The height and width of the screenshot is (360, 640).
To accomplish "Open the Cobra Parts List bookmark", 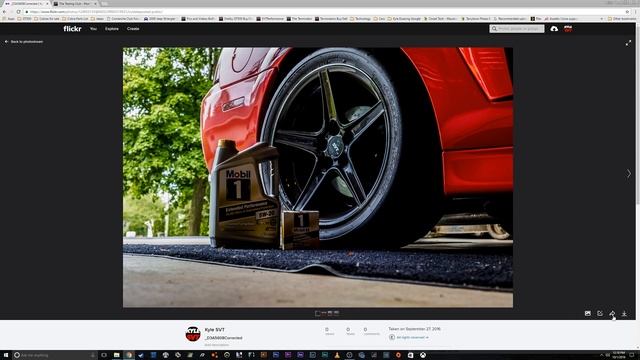I will [x=75, y=19].
